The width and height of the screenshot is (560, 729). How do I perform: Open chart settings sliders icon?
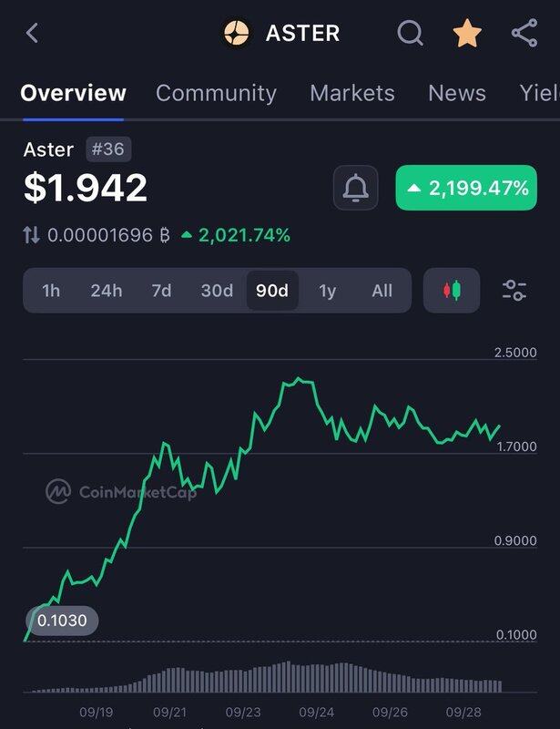pyautogui.click(x=514, y=291)
